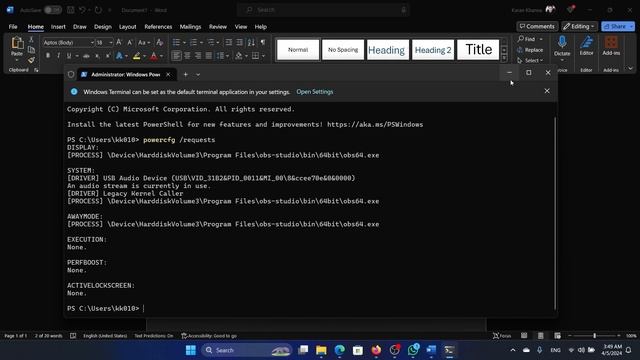Open the Review tab
This screenshot has width=640, height=360.
[218, 27]
